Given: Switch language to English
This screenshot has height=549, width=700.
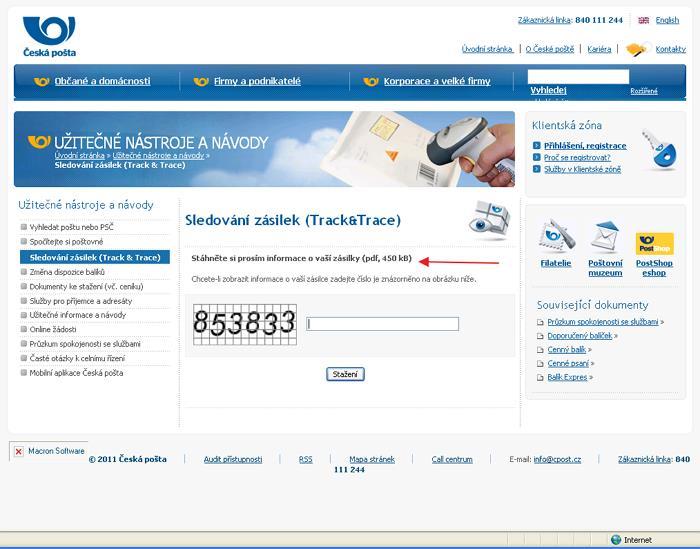Looking at the screenshot, I should tap(667, 20).
